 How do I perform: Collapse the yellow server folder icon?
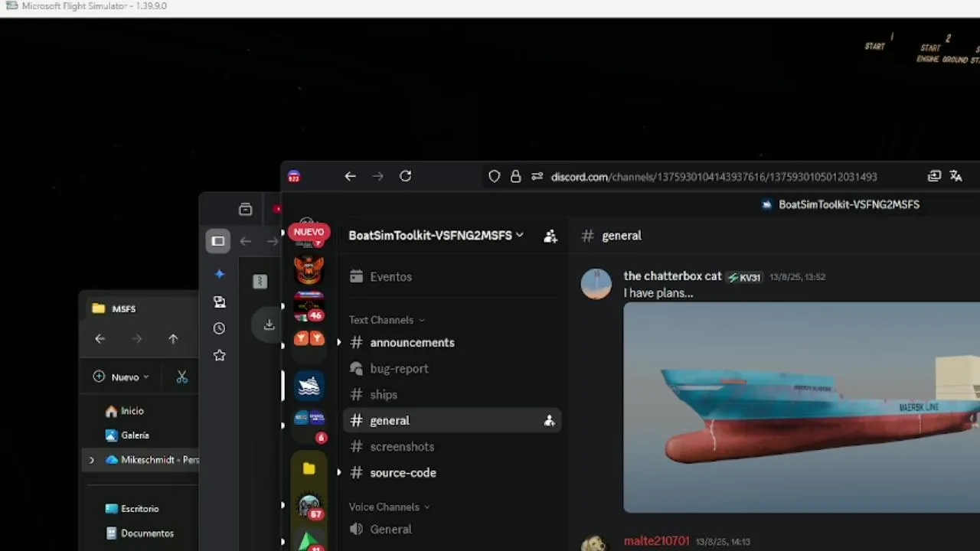[x=309, y=468]
